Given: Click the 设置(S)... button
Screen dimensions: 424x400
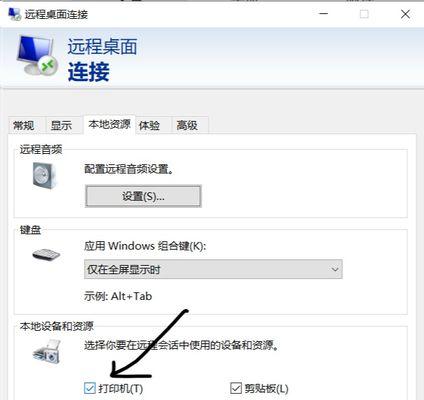Looking at the screenshot, I should pos(143,196).
